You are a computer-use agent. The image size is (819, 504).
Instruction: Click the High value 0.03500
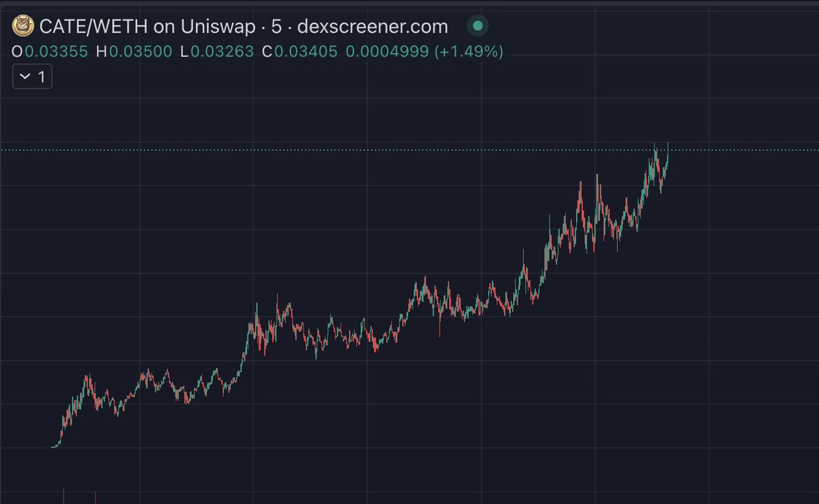(x=140, y=52)
